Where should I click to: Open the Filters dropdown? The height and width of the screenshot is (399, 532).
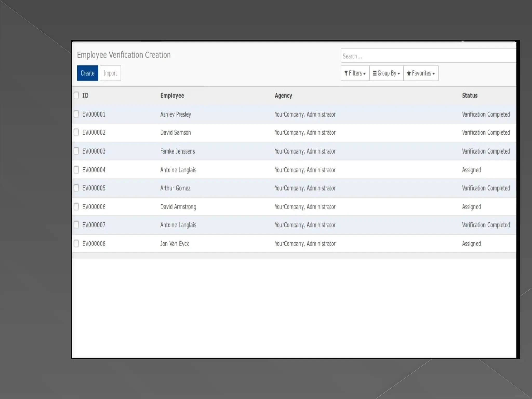tap(355, 73)
